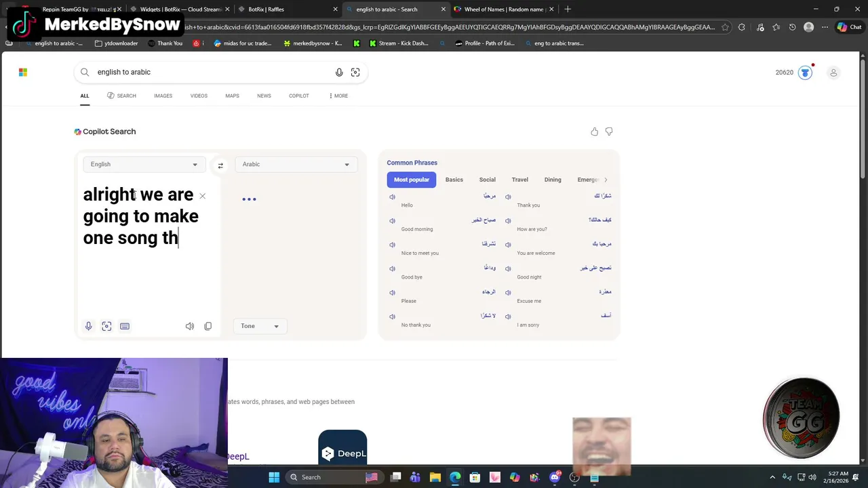Viewport: 868px width, 488px height.
Task: Open File Explorer from the taskbar
Action: pyautogui.click(x=435, y=477)
